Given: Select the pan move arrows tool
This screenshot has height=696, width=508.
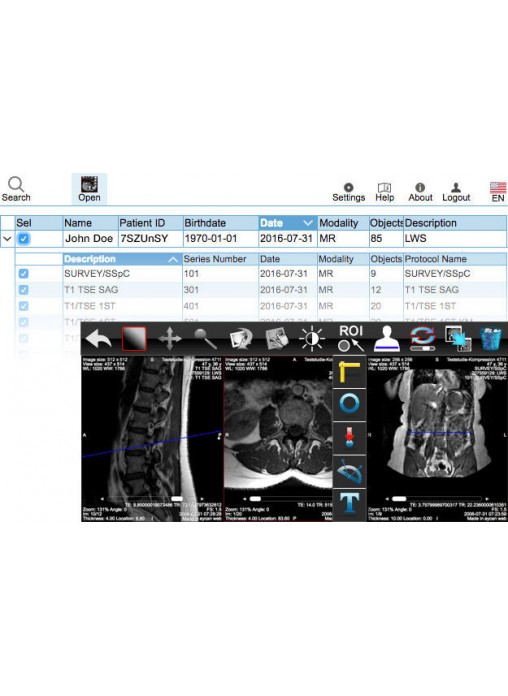Looking at the screenshot, I should (x=170, y=340).
